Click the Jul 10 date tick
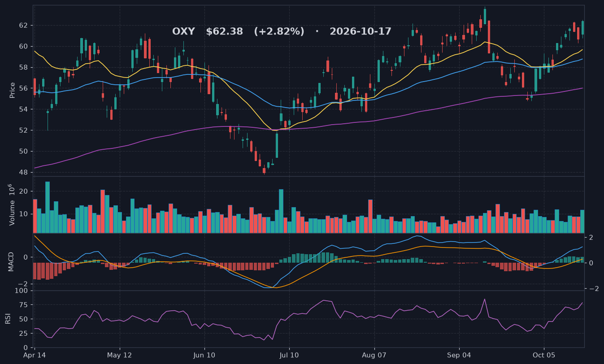The image size is (604, 364). point(289,355)
